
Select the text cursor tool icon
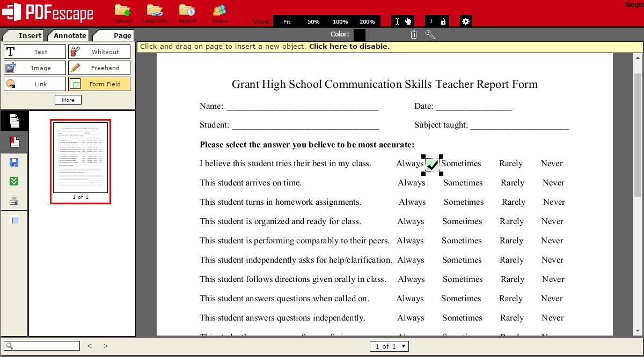(397, 21)
